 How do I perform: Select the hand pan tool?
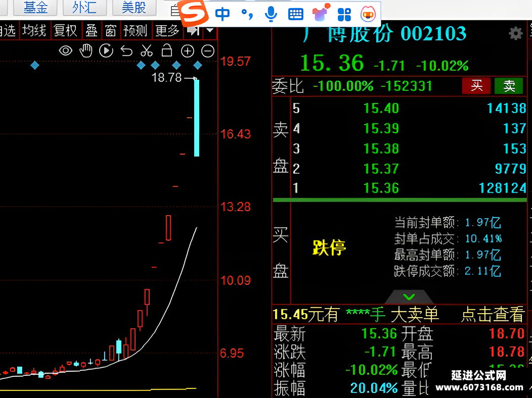point(86,51)
